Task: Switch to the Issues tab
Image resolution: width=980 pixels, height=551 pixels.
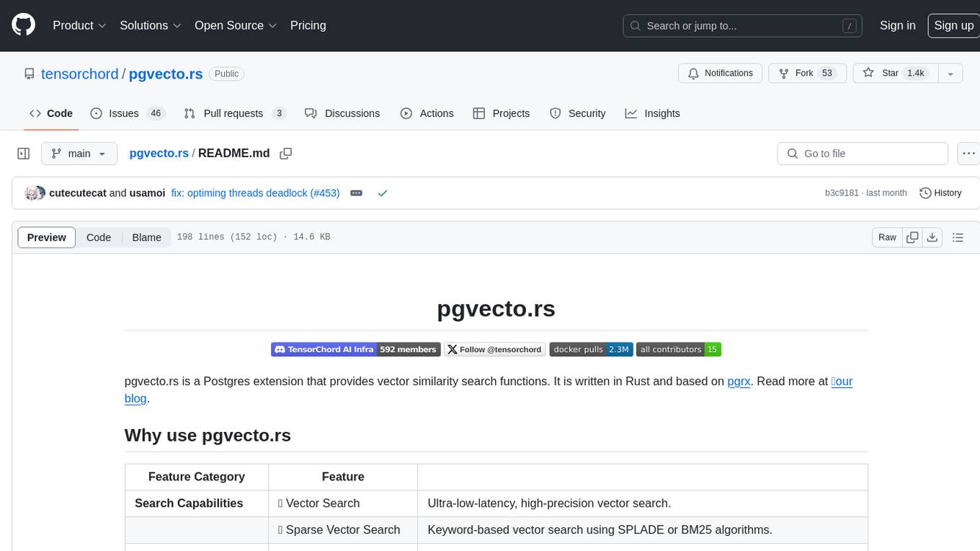Action: pyautogui.click(x=128, y=113)
